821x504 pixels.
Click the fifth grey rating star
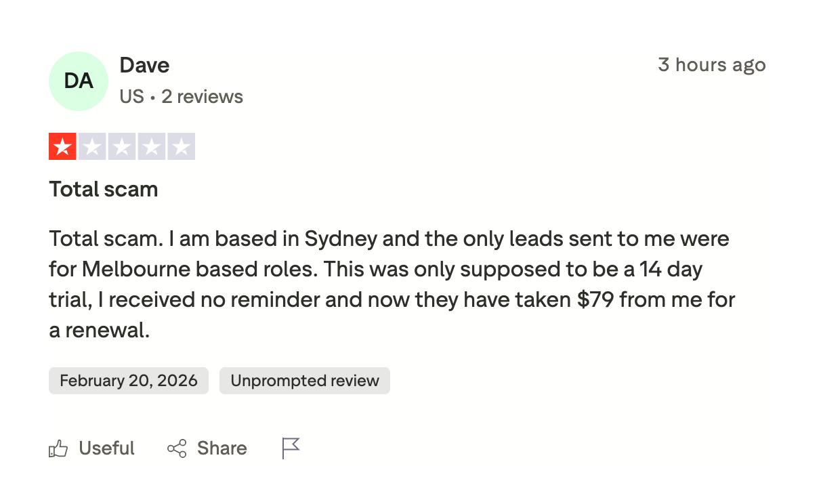pyautogui.click(x=182, y=146)
